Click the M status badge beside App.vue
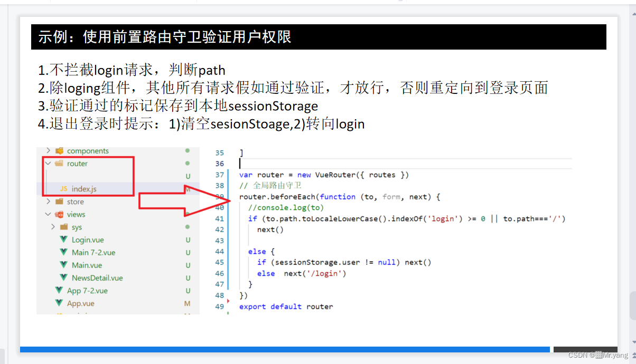This screenshot has height=364, width=636. click(x=188, y=303)
